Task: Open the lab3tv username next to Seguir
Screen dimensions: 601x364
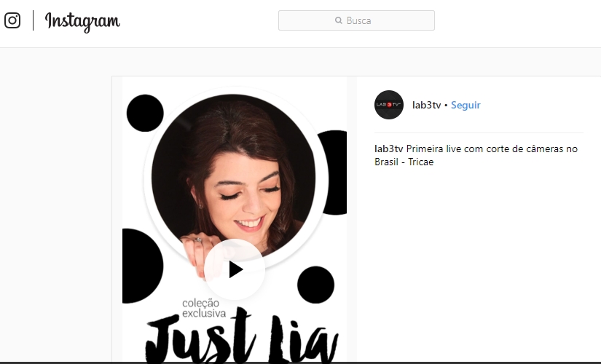Action: tap(426, 105)
